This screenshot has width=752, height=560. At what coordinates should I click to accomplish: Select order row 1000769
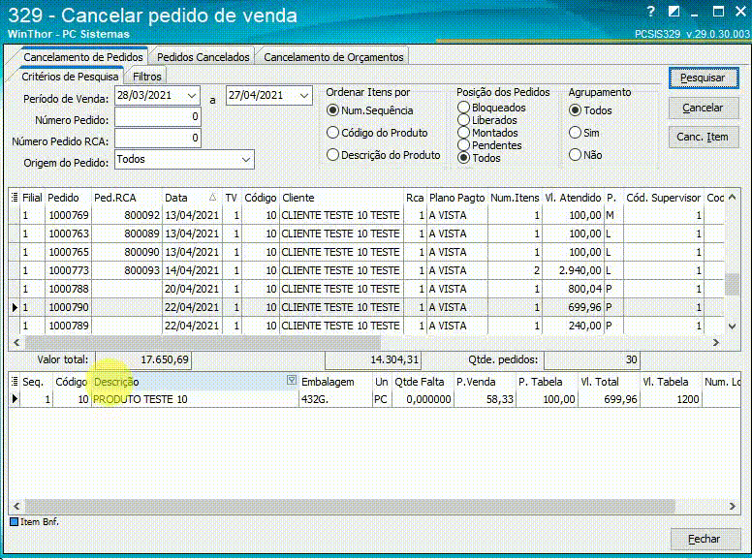[x=366, y=216]
